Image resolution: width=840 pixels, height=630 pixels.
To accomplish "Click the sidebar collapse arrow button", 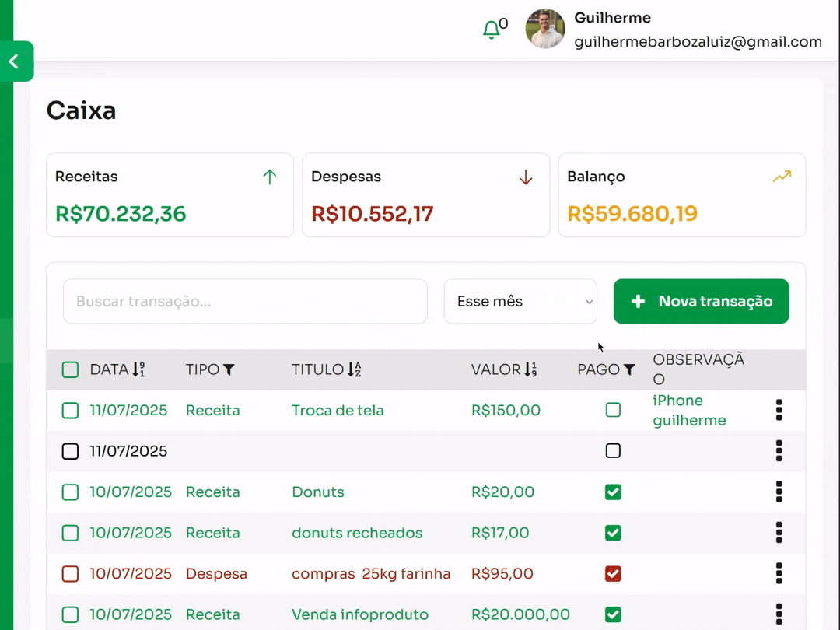I will point(15,61).
